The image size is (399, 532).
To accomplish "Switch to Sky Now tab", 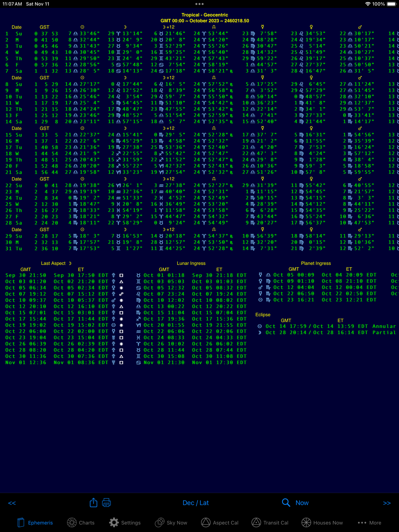I will [x=171, y=522].
